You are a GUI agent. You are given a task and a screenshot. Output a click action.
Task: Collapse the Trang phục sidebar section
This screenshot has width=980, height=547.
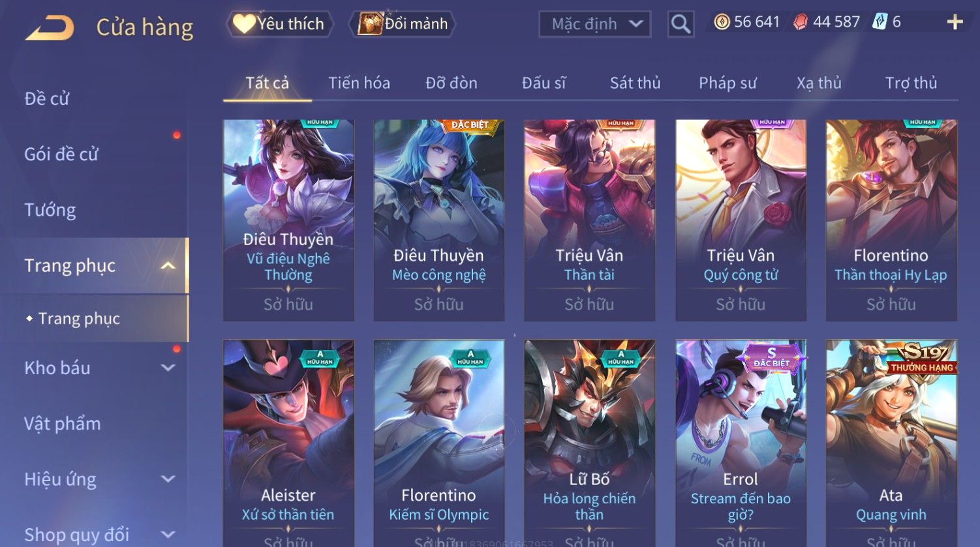tap(168, 266)
